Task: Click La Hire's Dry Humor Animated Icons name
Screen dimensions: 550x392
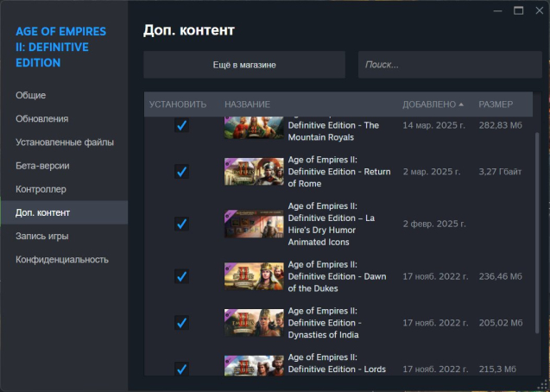Action: coord(332,224)
